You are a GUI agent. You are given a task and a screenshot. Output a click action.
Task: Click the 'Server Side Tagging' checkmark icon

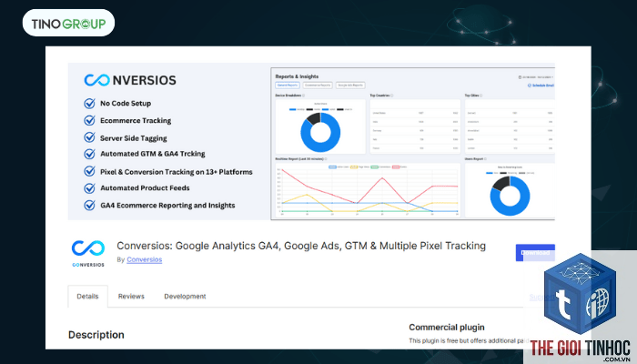tap(89, 137)
